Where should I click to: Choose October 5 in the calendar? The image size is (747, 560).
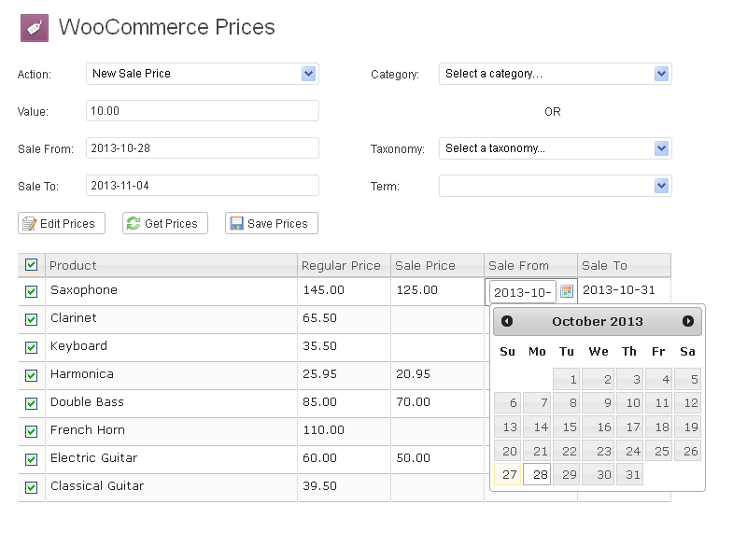click(x=687, y=379)
